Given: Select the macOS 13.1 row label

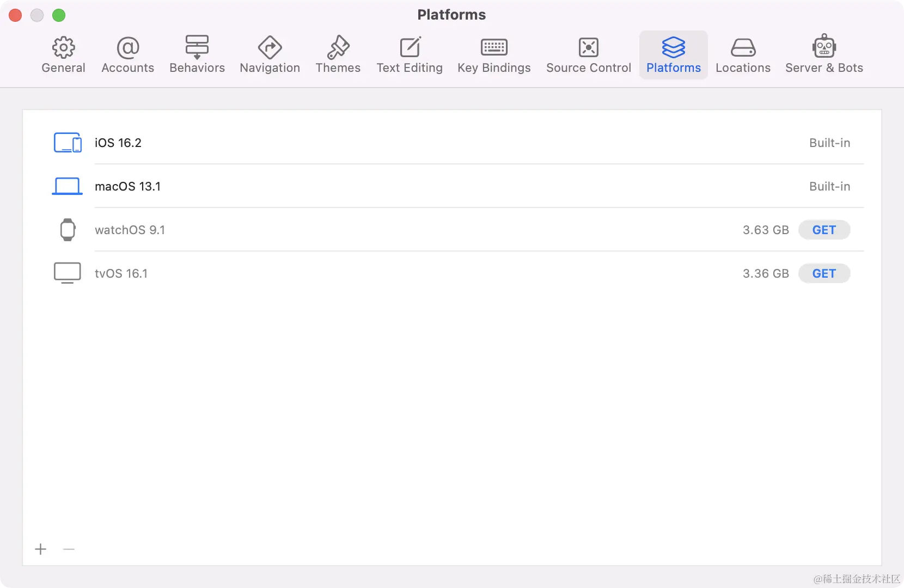Looking at the screenshot, I should (x=128, y=186).
